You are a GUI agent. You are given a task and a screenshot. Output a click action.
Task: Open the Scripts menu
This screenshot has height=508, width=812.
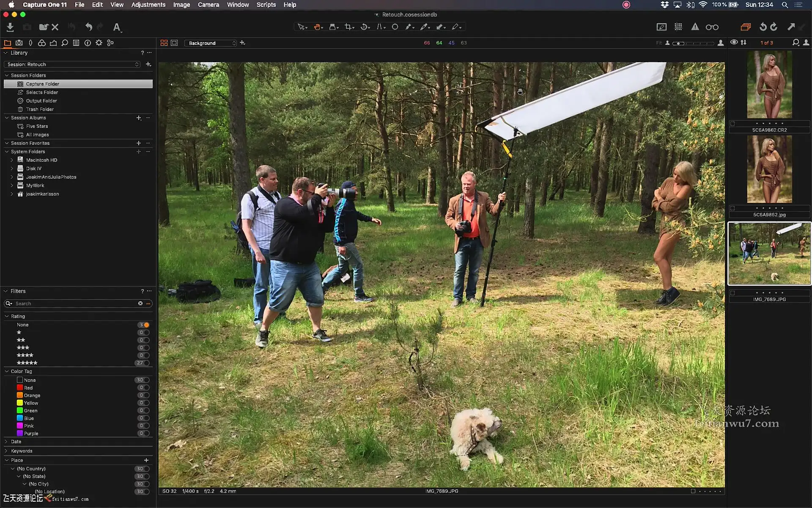coord(266,5)
